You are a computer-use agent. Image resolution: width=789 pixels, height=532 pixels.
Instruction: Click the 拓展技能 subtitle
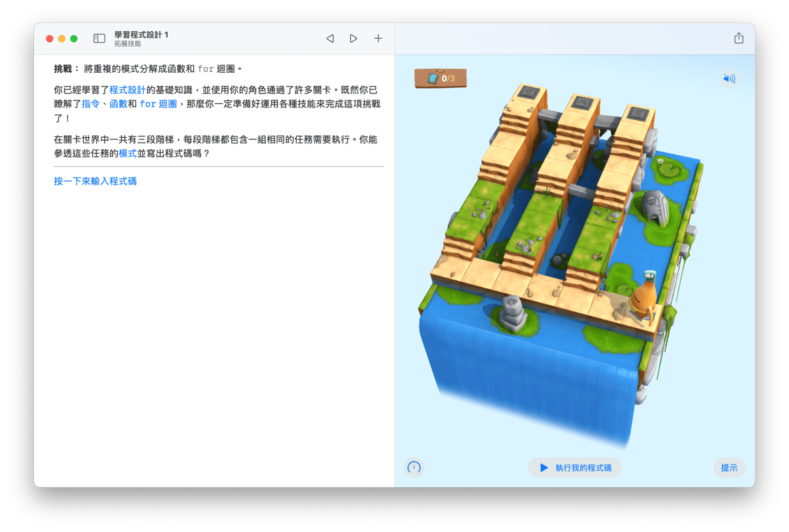(128, 44)
